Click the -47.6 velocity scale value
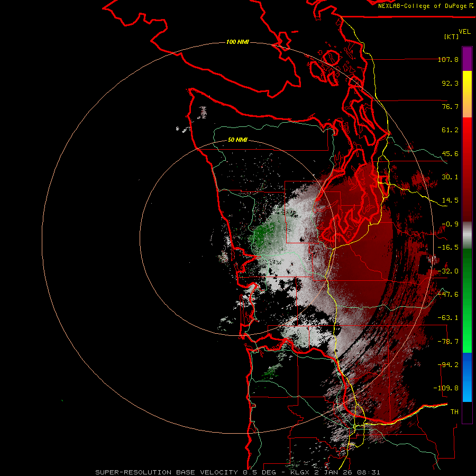 [x=448, y=295]
